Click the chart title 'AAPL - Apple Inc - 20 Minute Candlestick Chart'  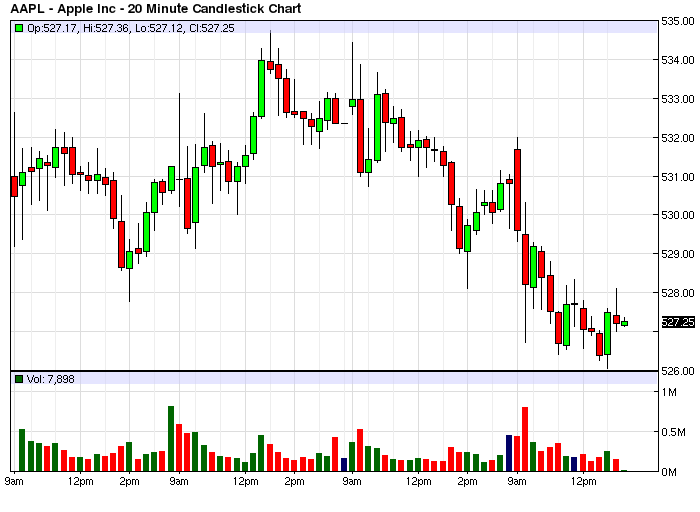click(x=156, y=8)
